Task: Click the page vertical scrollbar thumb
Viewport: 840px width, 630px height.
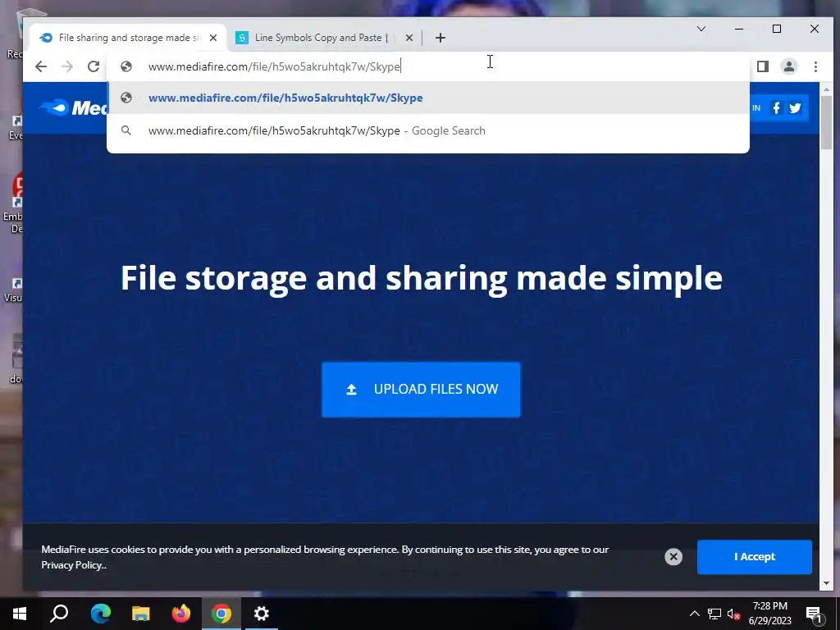Action: click(x=827, y=123)
